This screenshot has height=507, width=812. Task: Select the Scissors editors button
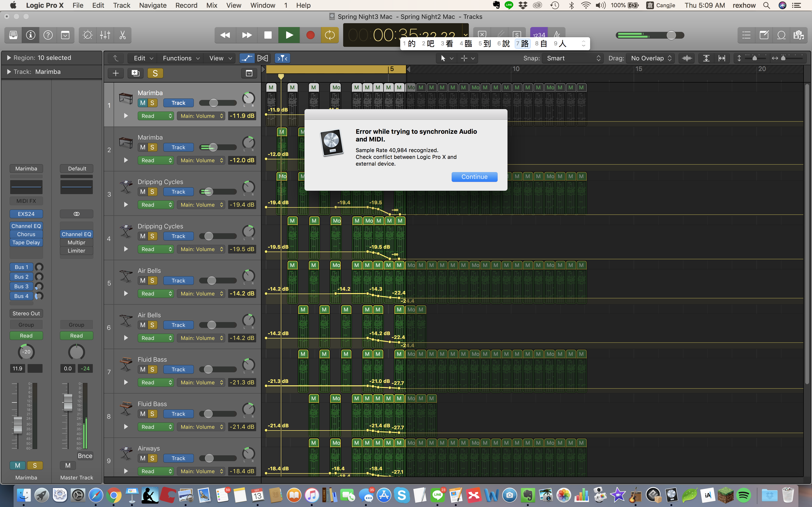[123, 35]
